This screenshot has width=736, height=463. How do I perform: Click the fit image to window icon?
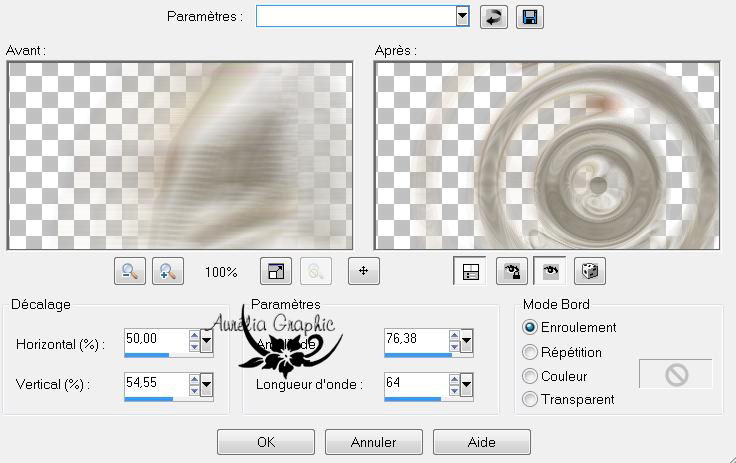(275, 271)
